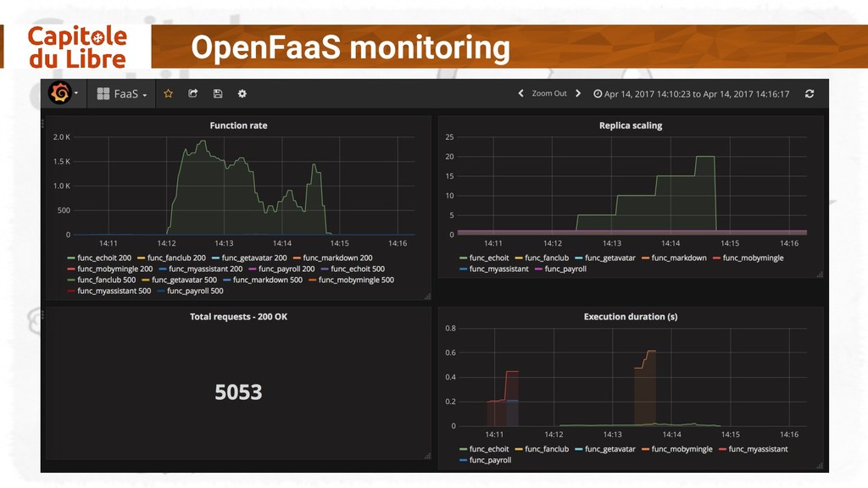
Task: Toggle func_echoit 500 legend entry
Action: point(358,269)
